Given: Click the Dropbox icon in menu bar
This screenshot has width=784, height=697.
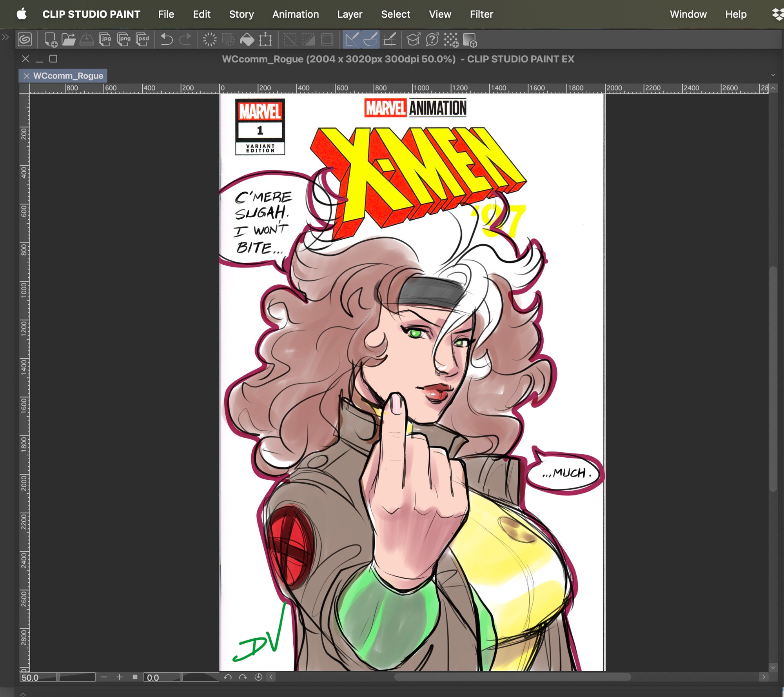Looking at the screenshot, I should point(778,14).
